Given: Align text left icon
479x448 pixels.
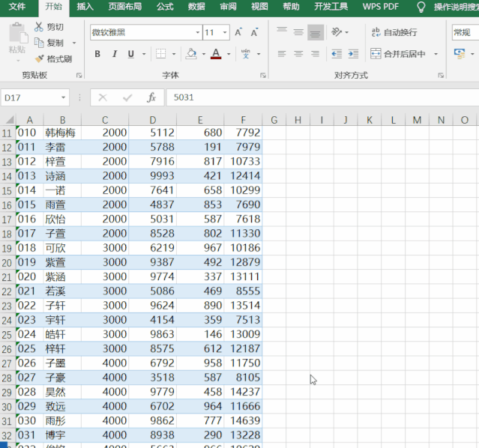Looking at the screenshot, I should pos(282,54).
